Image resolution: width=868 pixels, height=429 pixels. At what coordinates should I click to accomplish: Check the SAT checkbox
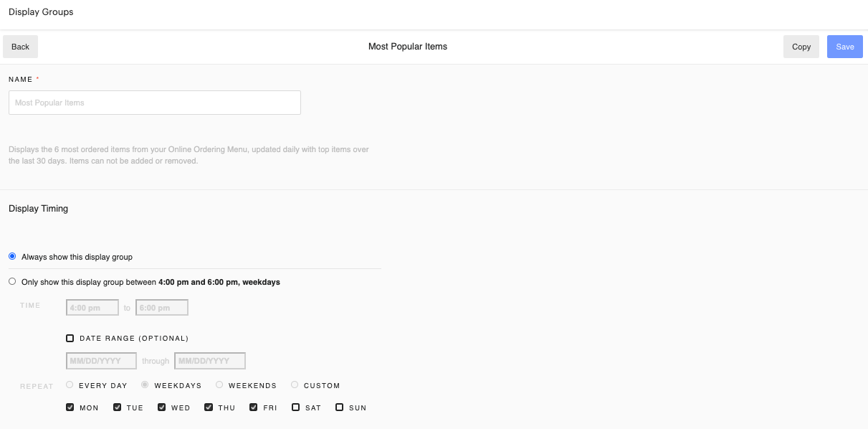pyautogui.click(x=296, y=407)
